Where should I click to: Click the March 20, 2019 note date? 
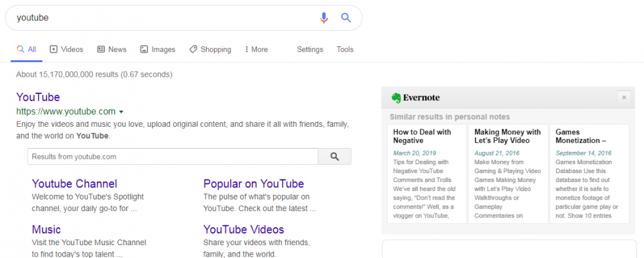point(414,153)
